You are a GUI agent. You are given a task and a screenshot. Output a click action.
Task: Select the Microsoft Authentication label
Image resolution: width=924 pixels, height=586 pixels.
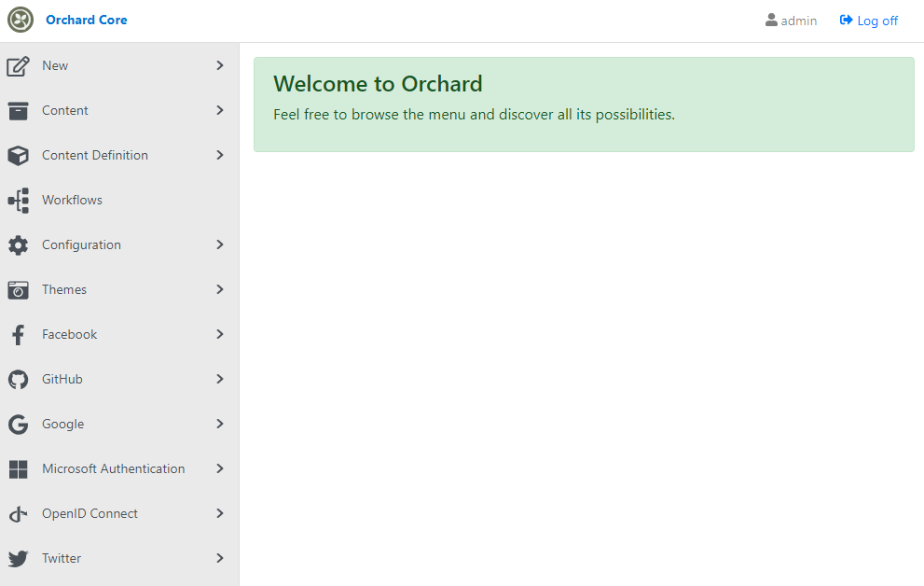pos(113,468)
